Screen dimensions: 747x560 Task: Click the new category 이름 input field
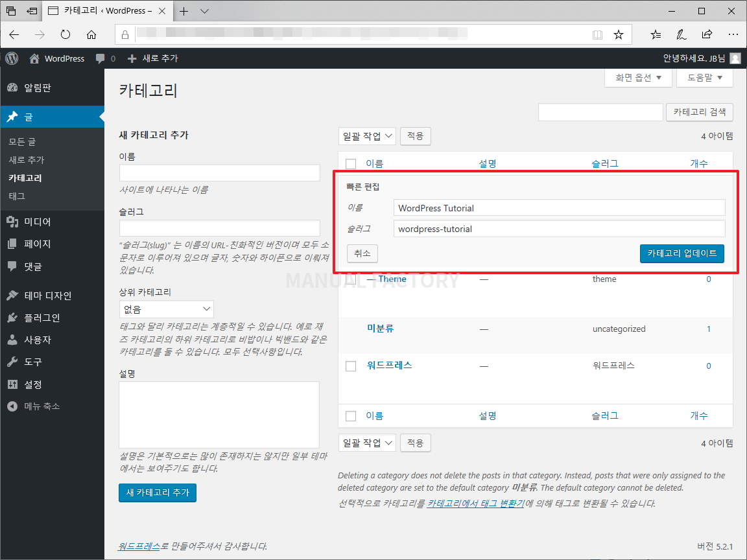point(220,173)
